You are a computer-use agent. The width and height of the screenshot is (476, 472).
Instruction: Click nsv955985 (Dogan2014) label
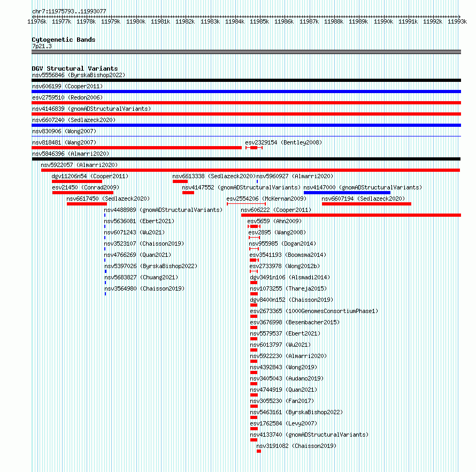[x=282, y=243]
